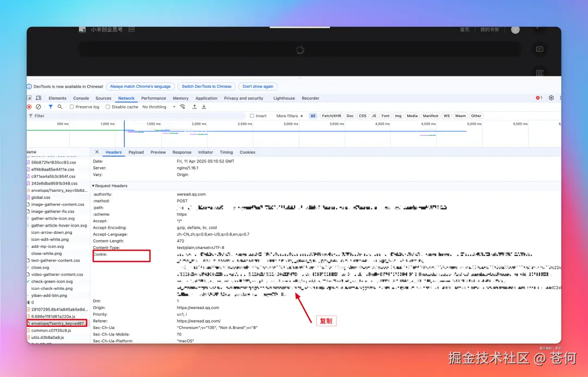This screenshot has width=588, height=377.
Task: Click the red error count badge
Action: click(539, 98)
